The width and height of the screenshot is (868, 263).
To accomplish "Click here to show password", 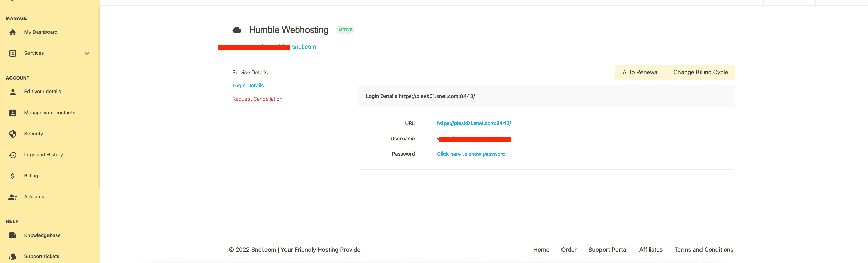I will (x=471, y=154).
